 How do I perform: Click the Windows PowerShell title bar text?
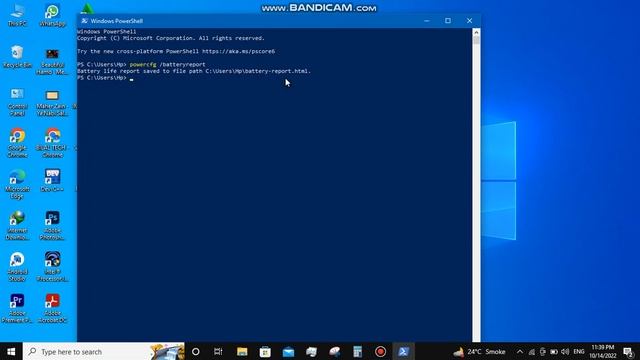(x=117, y=21)
